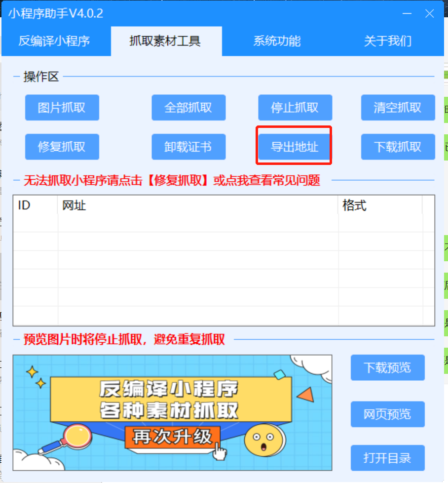The height and width of the screenshot is (483, 448).
Task: Export addresses with 导出地址 button
Action: click(x=295, y=147)
